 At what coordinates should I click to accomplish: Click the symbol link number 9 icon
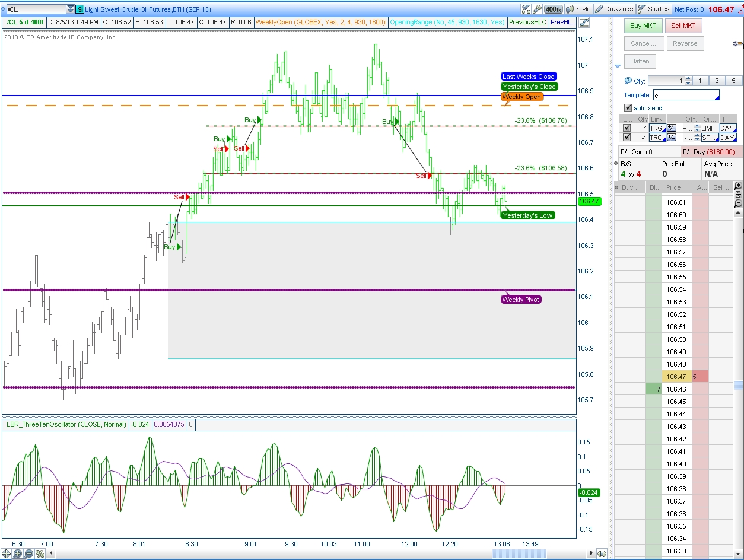(80, 9)
